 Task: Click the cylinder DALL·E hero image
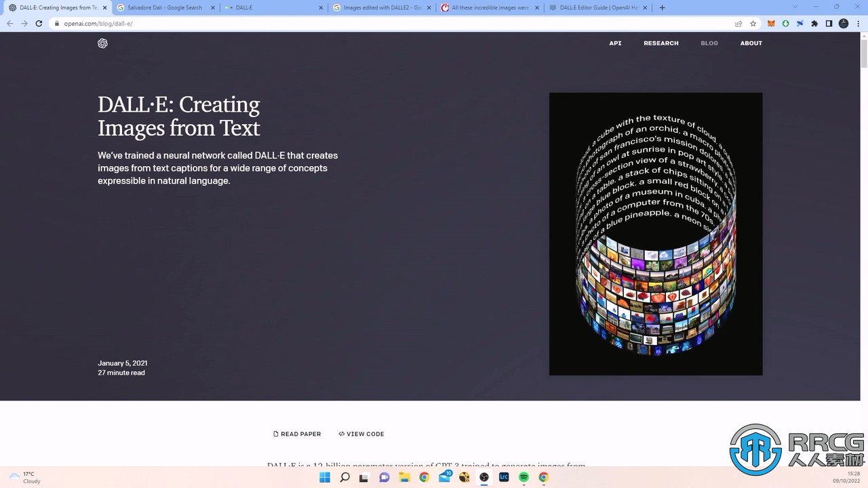tap(656, 234)
